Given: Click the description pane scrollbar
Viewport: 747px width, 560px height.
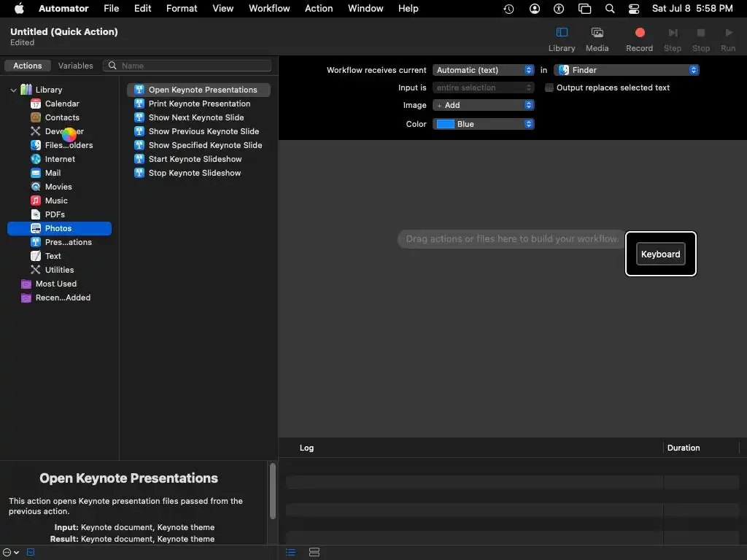Looking at the screenshot, I should click(273, 491).
